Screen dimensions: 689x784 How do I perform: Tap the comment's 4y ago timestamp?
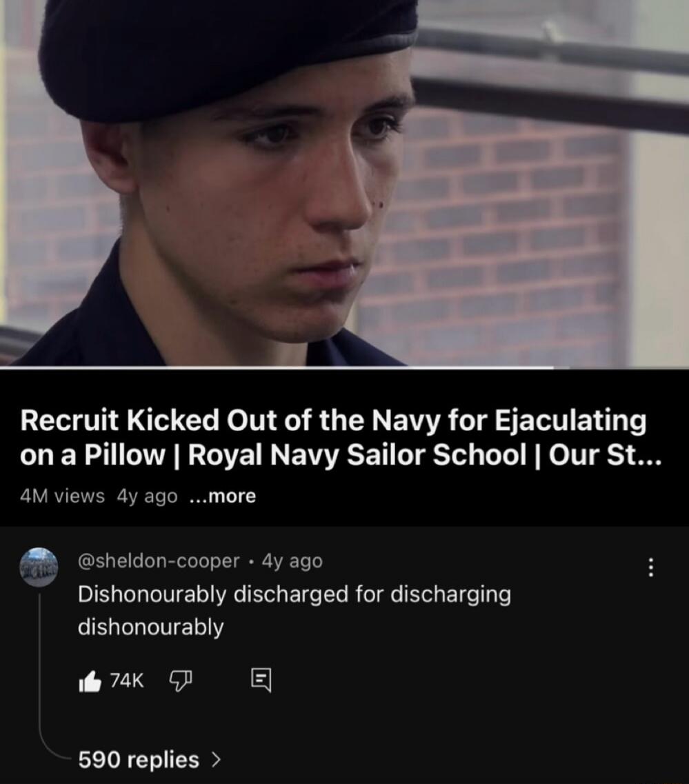[x=292, y=561]
